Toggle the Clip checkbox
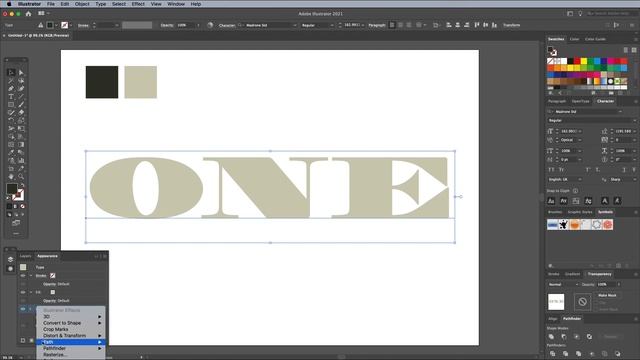The image size is (640, 360). click(596, 302)
